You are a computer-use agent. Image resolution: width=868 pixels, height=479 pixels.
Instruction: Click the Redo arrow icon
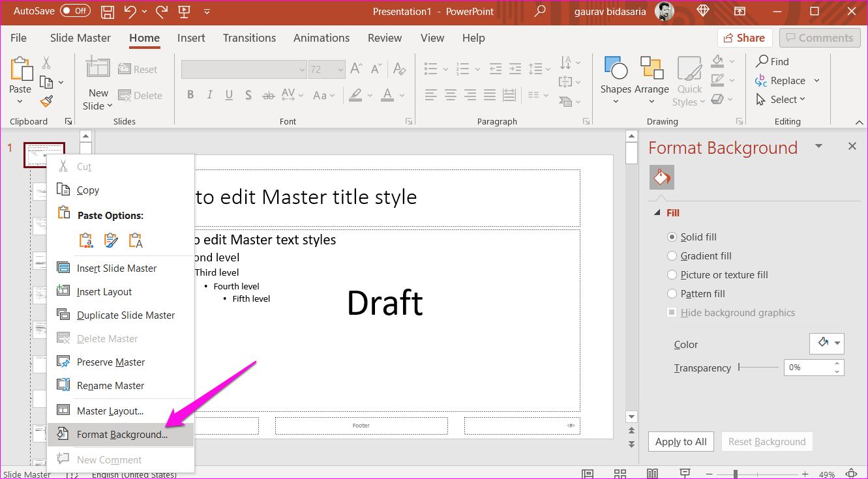[162, 11]
